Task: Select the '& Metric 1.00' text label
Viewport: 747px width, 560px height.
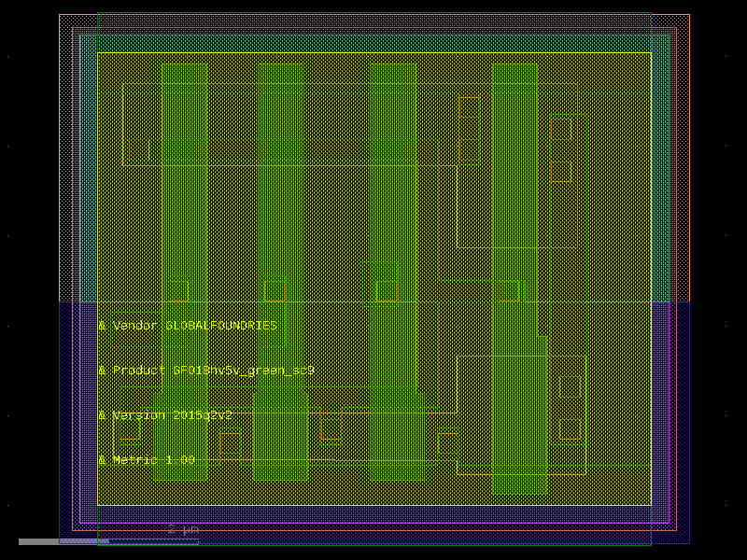Action: 147,460
